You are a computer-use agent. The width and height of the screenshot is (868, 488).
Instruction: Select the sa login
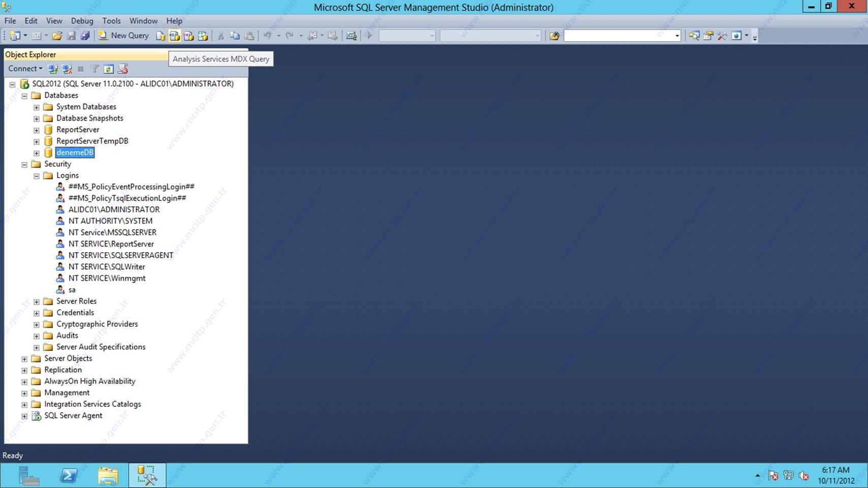(x=72, y=290)
